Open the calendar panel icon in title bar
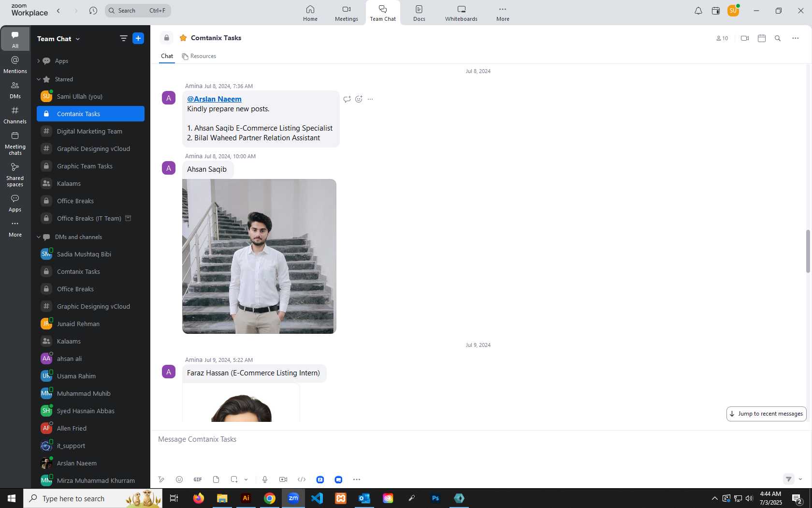Viewport: 812px width, 508px height. tap(716, 11)
